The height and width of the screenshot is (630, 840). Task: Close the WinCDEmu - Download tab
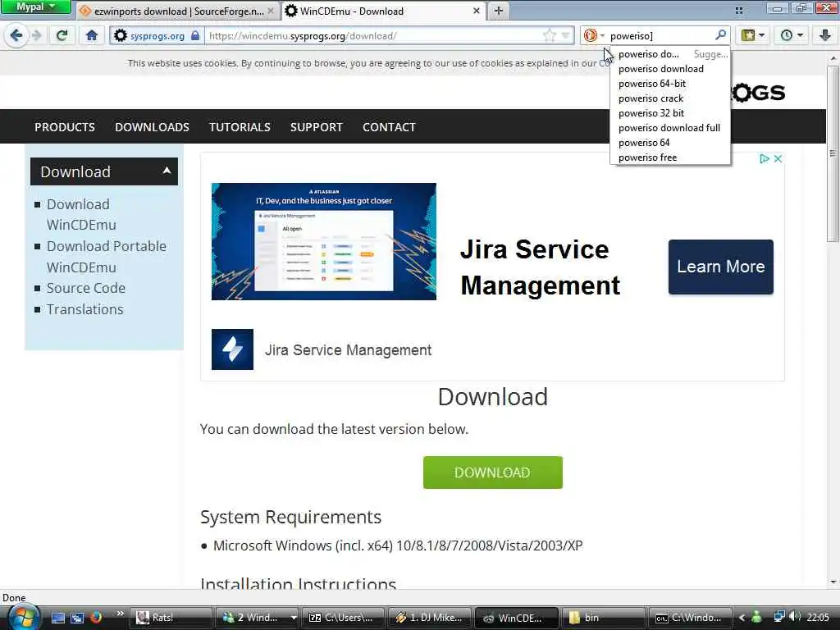[x=477, y=11]
